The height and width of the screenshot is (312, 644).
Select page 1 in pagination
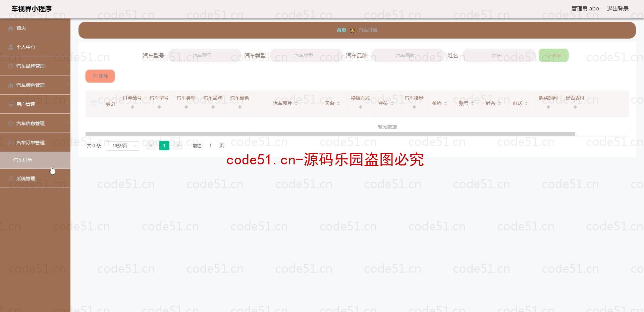pos(164,146)
